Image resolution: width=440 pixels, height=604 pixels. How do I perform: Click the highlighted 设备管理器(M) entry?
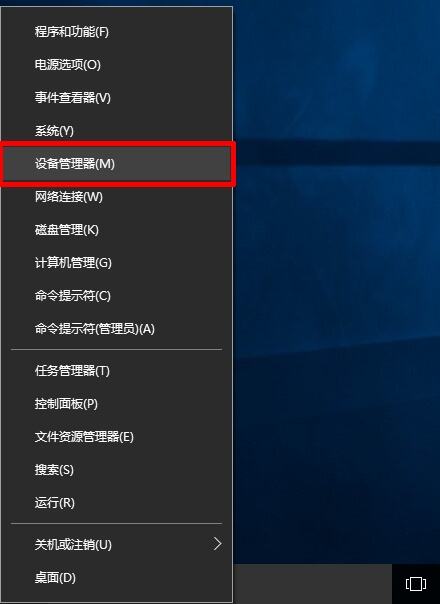pos(116,164)
